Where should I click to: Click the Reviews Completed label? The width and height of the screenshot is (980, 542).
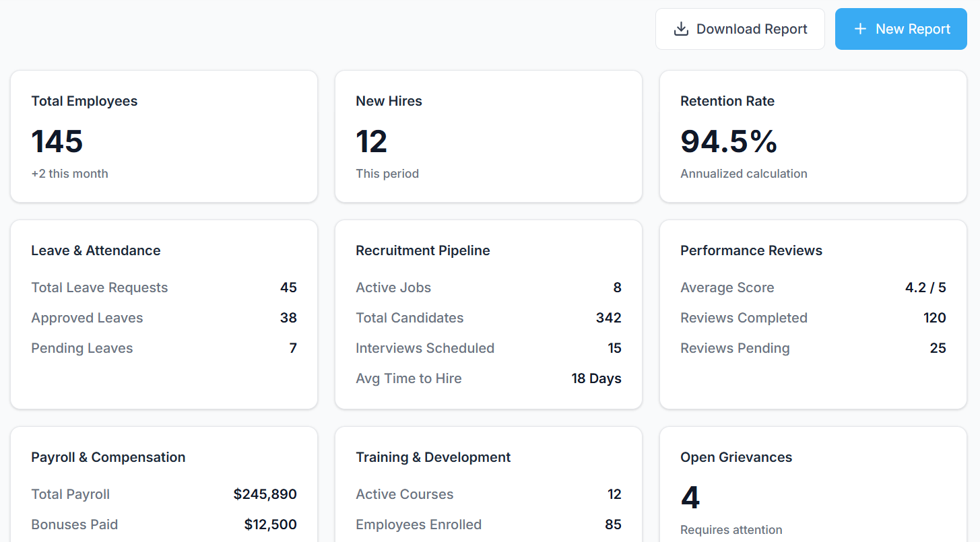tap(744, 318)
